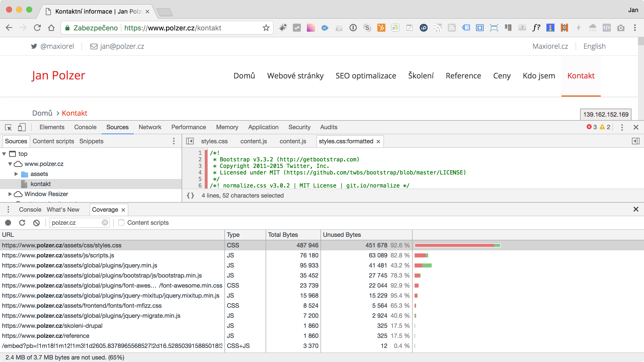Hide the navigator sidebar icon
Image resolution: width=644 pixels, height=362 pixels.
click(190, 141)
